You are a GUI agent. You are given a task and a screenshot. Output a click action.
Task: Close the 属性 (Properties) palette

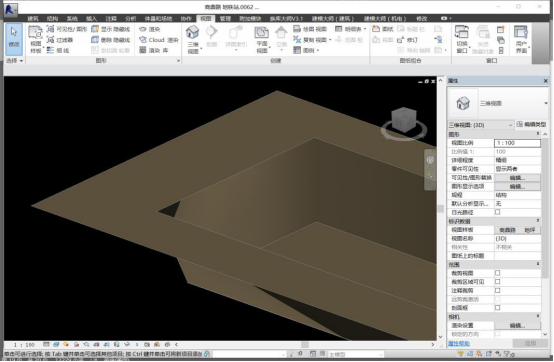pos(546,81)
